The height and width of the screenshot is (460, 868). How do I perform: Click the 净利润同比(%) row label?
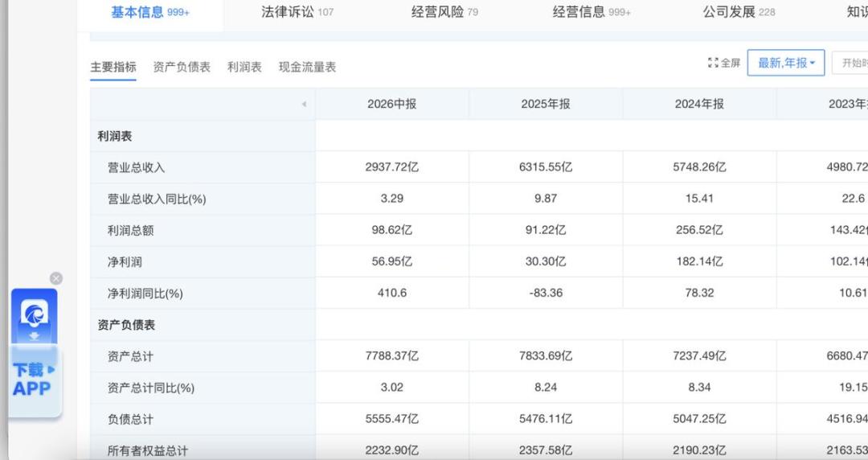coord(145,294)
